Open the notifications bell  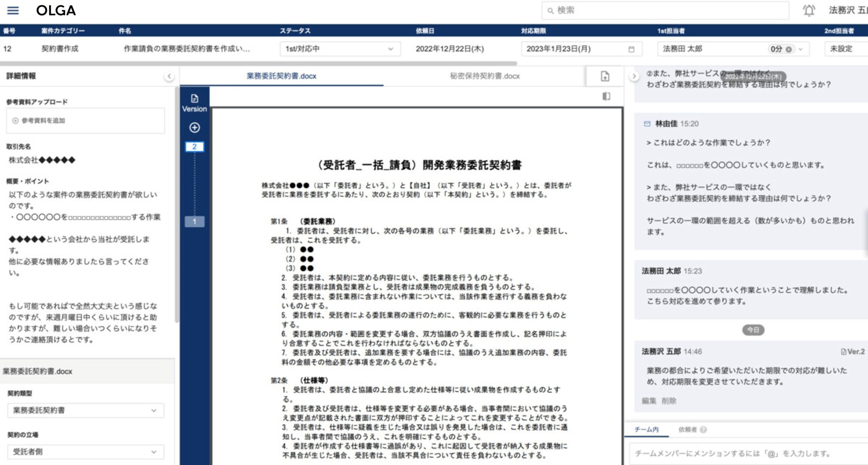click(809, 11)
